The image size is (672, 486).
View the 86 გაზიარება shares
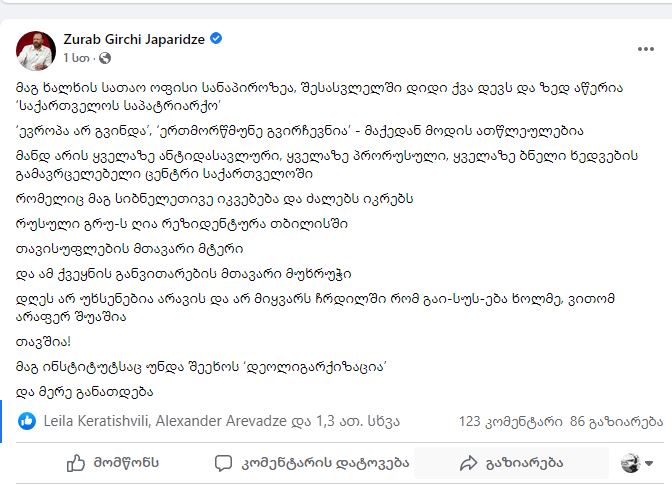click(x=616, y=422)
